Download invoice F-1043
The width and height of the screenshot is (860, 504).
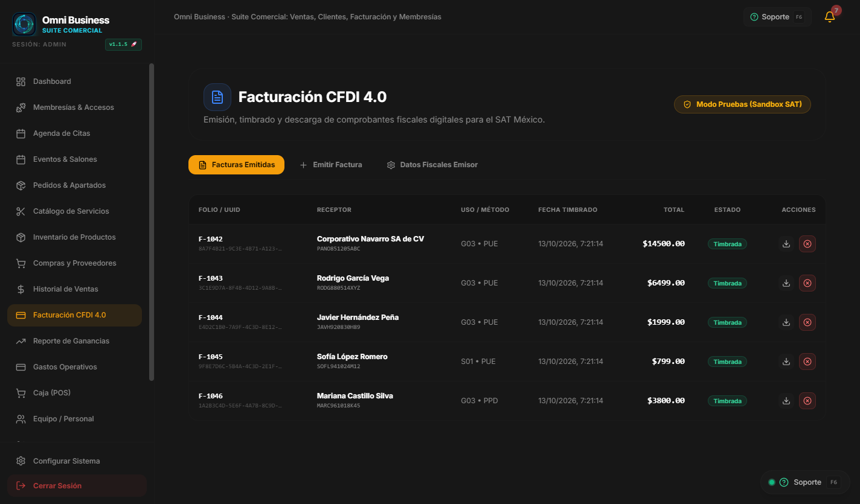(786, 283)
